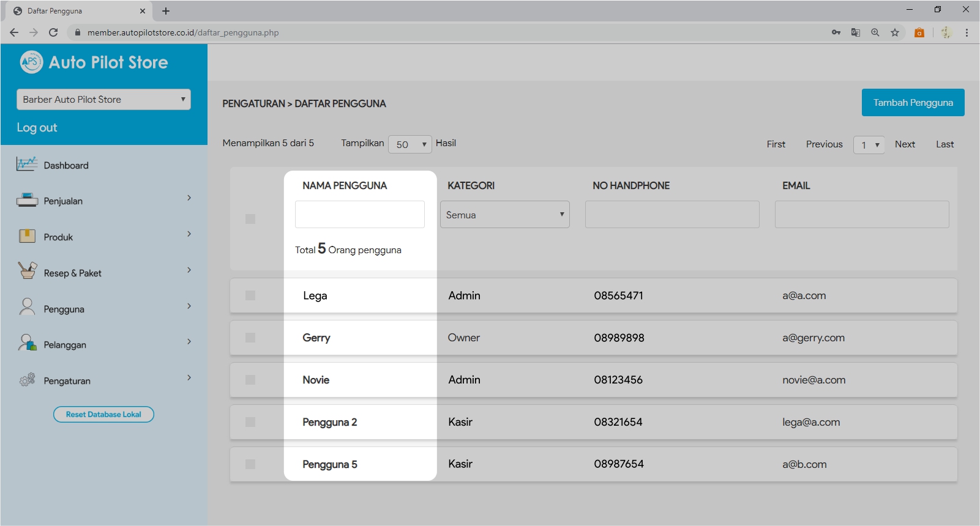Click the Penjualan cash register icon

coord(27,201)
